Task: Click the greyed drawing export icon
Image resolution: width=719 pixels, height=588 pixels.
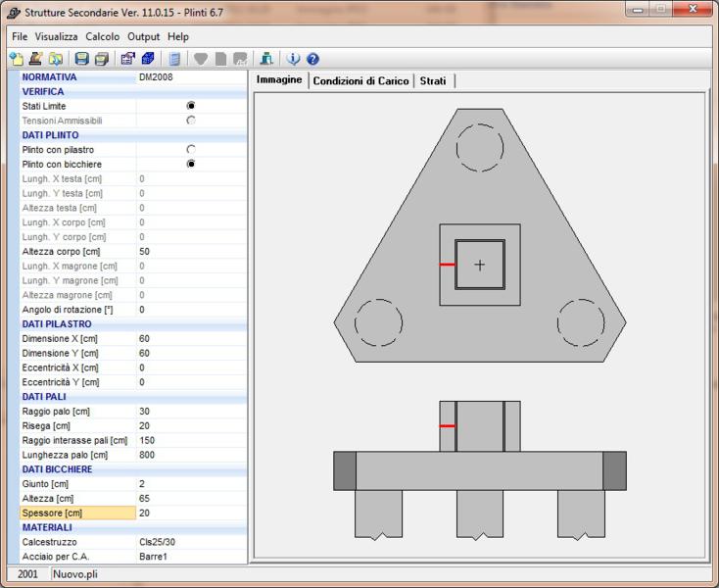Action: click(x=240, y=59)
